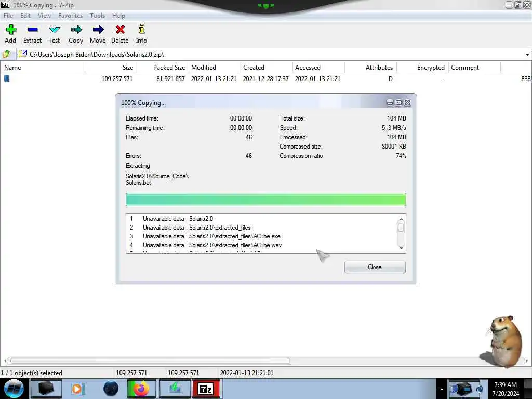Sort by Name column header

43,67
